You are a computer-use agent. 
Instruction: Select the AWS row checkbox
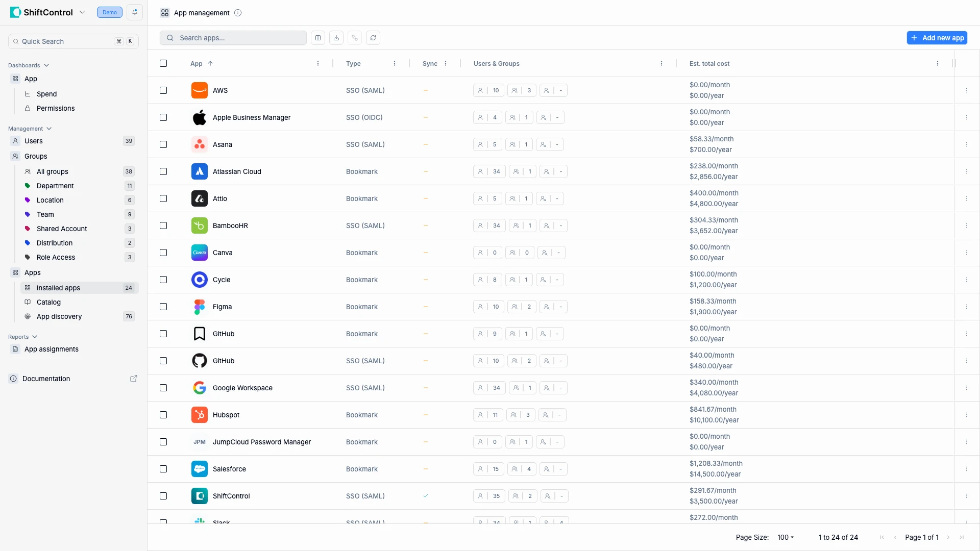[163, 90]
